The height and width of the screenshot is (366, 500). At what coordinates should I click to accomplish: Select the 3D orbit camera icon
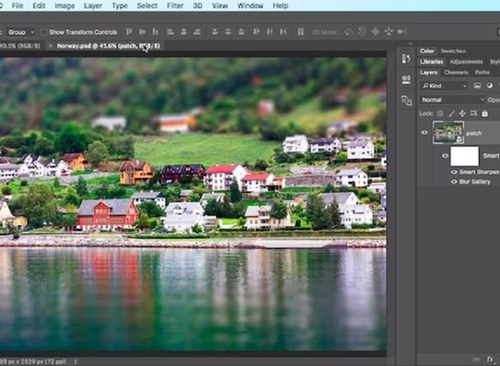tap(349, 32)
